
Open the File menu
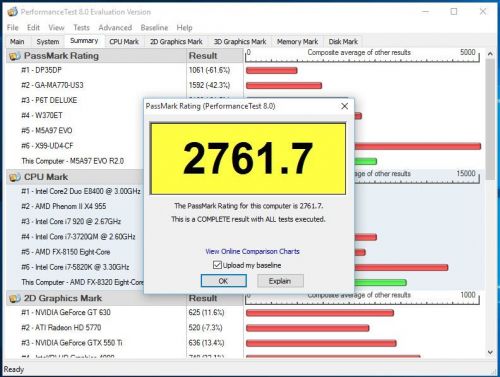coord(13,28)
